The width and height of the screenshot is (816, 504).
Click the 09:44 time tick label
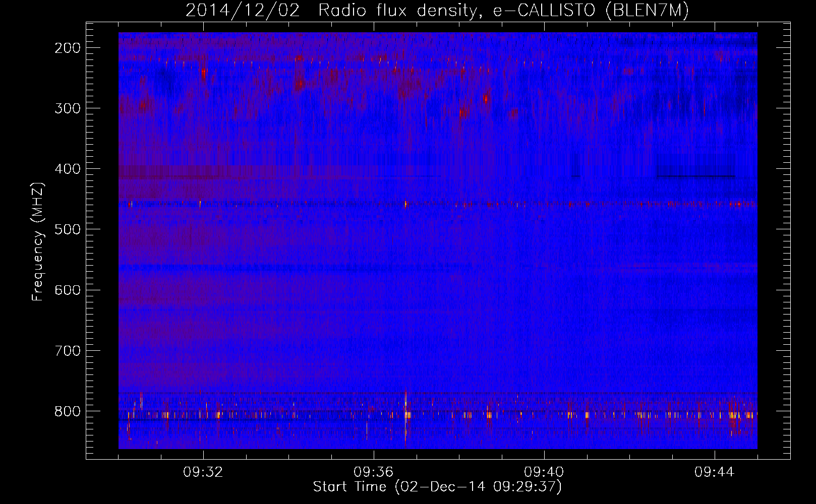pyautogui.click(x=715, y=472)
